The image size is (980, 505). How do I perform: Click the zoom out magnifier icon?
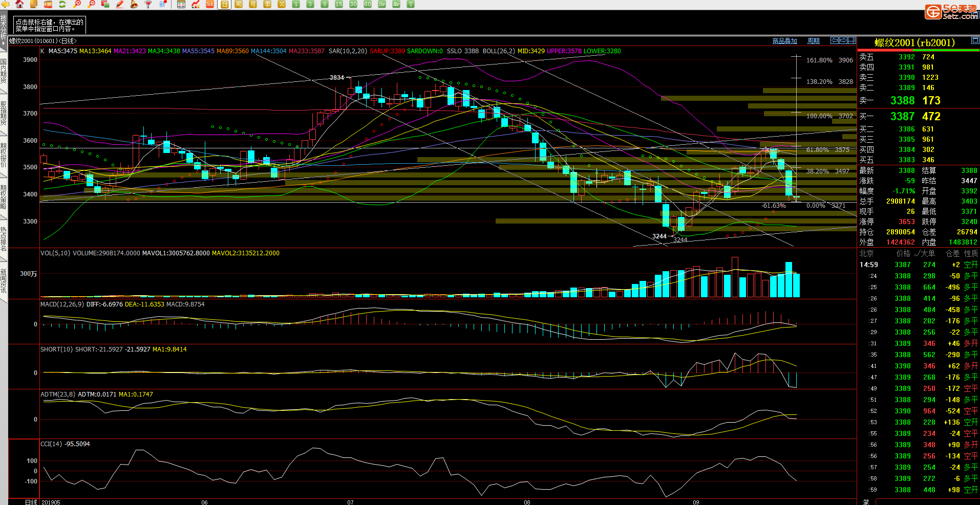(x=92, y=4)
